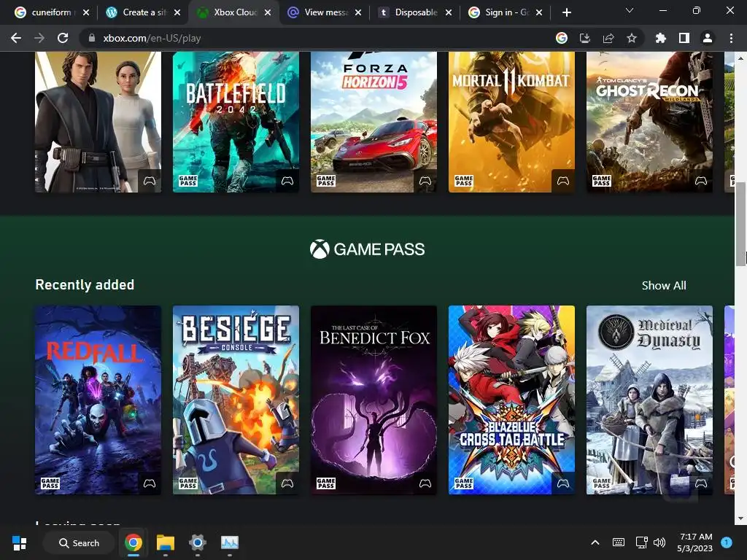Close the Disposable tab
This screenshot has height=560, width=747.
pyautogui.click(x=449, y=12)
